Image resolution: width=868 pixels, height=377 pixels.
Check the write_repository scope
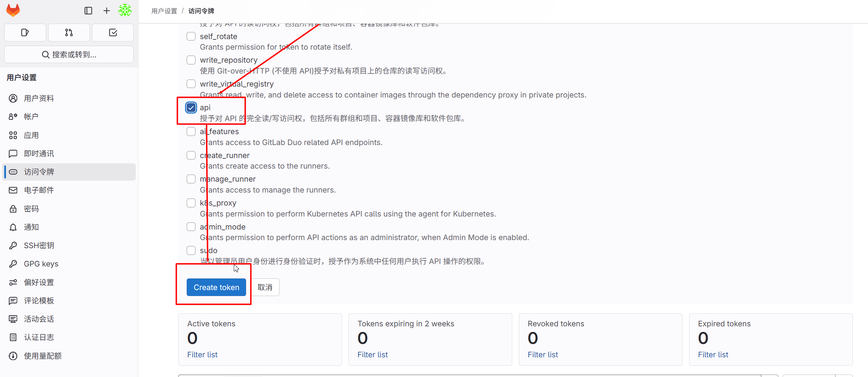[191, 60]
